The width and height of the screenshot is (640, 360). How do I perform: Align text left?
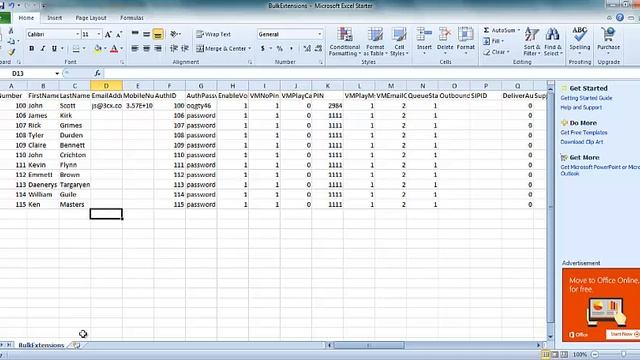(135, 49)
